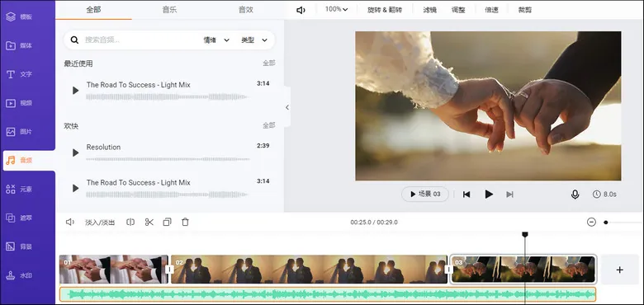Screen dimensions: 644x305
Task: Select scene 01 clip on the timeline
Action: pos(114,270)
